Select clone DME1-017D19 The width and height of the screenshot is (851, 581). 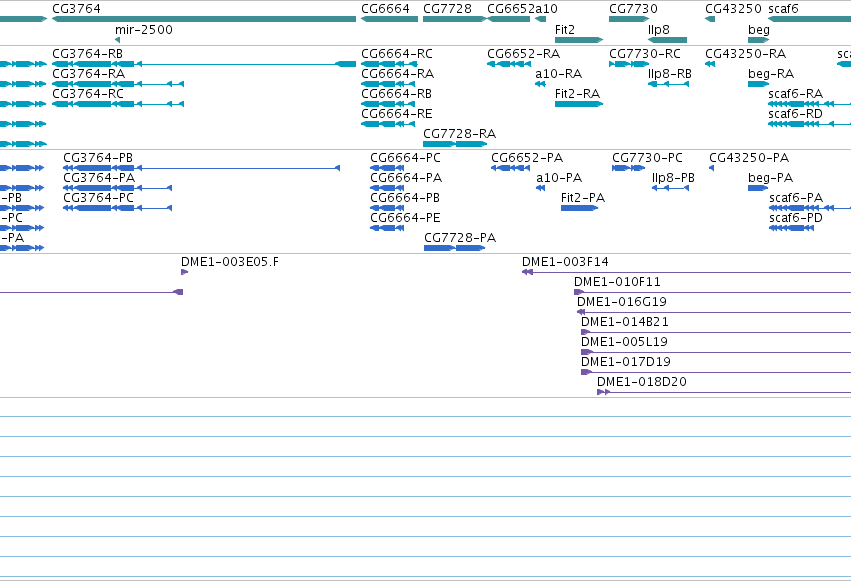(x=716, y=372)
